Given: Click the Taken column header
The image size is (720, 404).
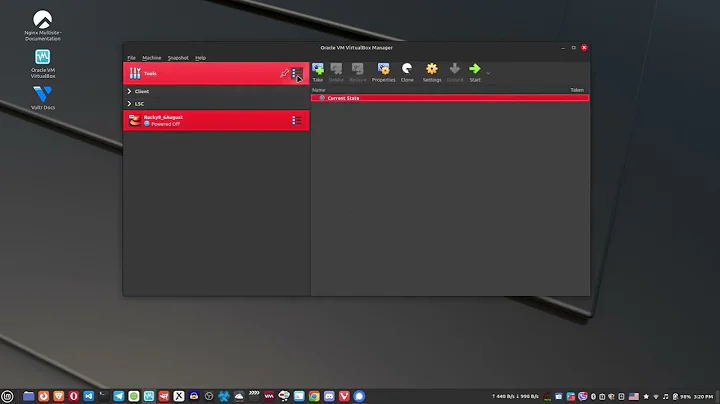Looking at the screenshot, I should click(x=577, y=90).
